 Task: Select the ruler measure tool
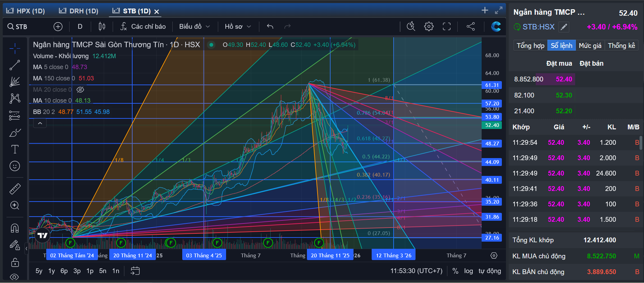14,189
